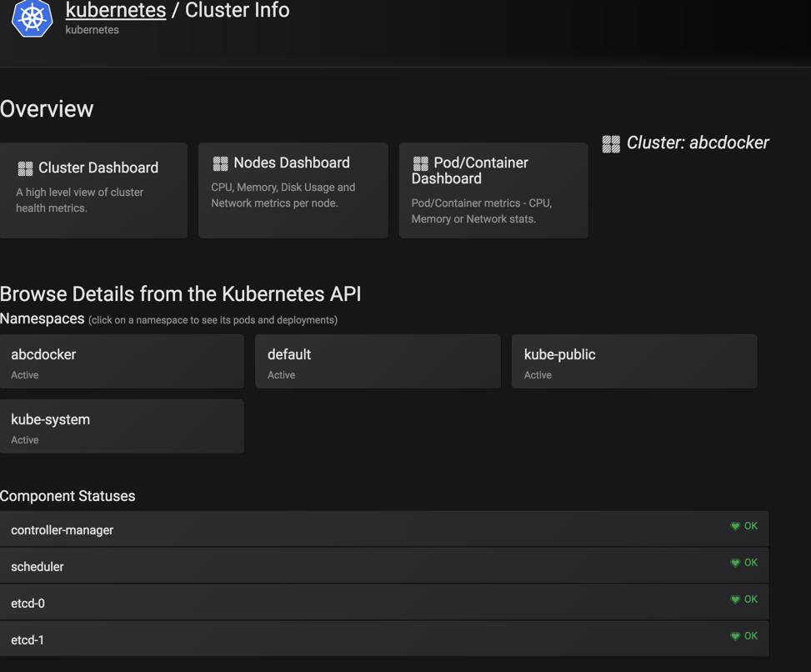811x672 pixels.
Task: Click the Nodes Dashboard grid icon
Action: (x=221, y=163)
